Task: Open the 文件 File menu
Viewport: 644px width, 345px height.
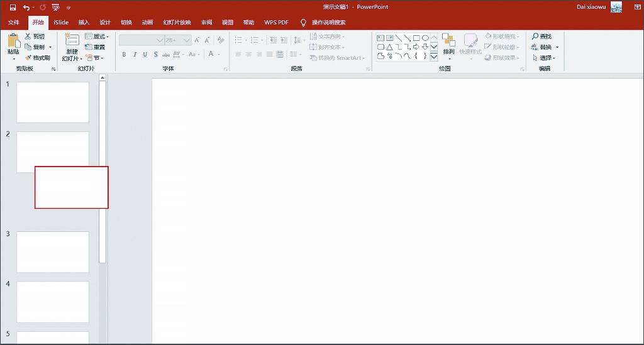Action: tap(14, 23)
